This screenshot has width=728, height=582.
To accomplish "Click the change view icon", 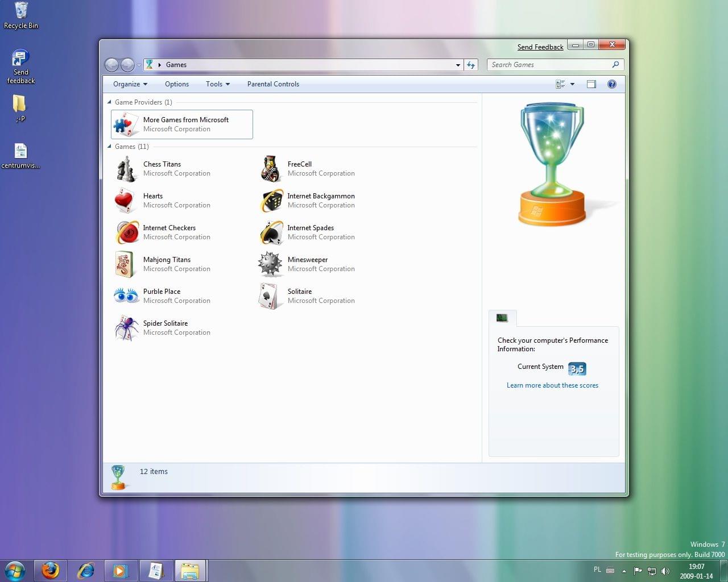I will point(560,84).
